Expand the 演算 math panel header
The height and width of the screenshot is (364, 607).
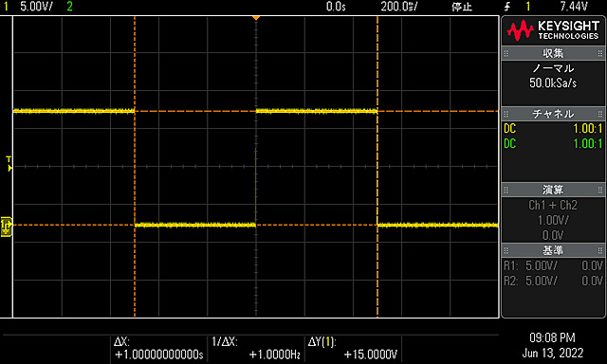[x=553, y=190]
